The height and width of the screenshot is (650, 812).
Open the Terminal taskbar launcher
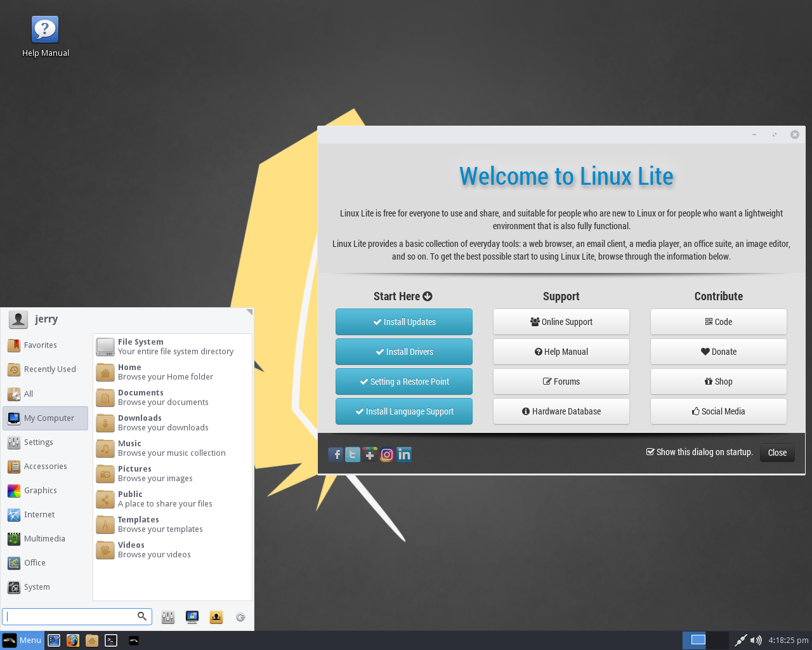coord(111,640)
